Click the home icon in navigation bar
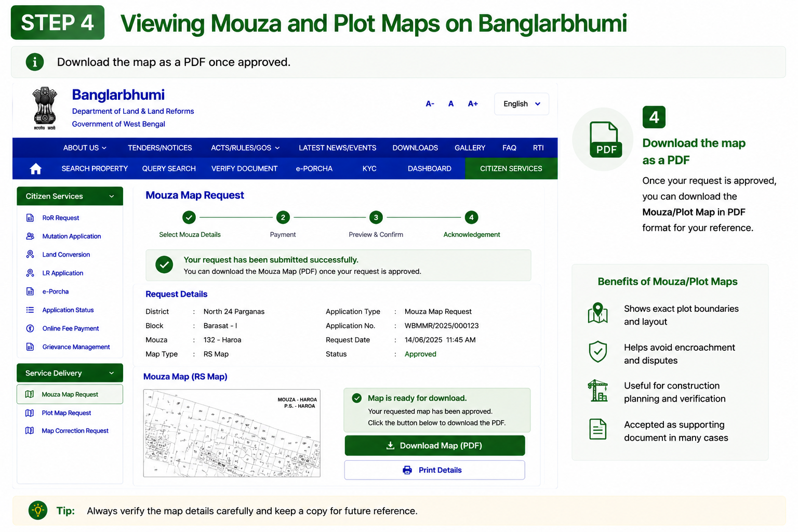Screen dimensions: 798x532 (36, 168)
